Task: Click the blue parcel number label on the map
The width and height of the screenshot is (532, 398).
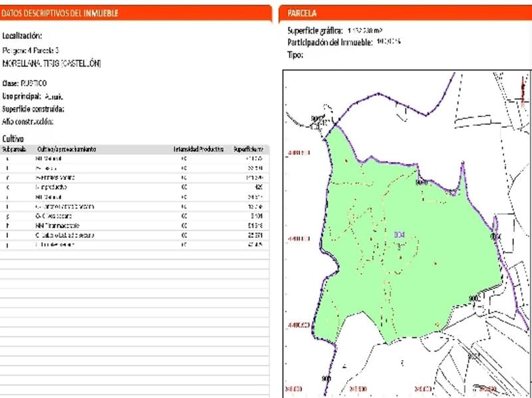Action: (x=398, y=234)
